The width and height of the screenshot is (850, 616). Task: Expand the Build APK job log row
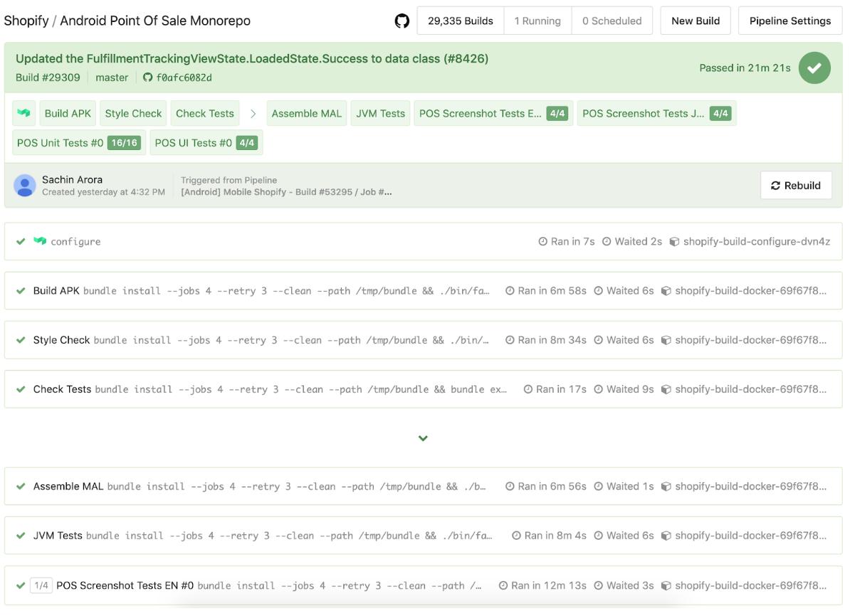pyautogui.click(x=424, y=291)
